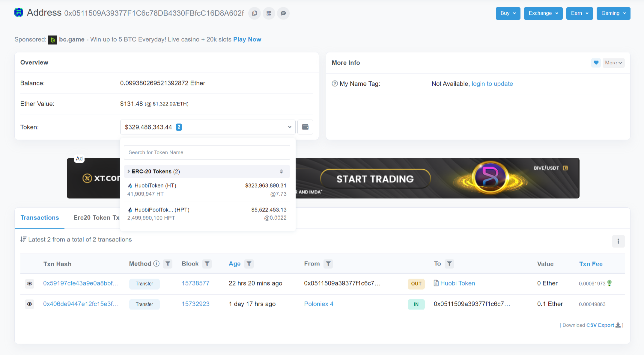
Task: Click the green gas lightbulb icon
Action: (x=610, y=283)
